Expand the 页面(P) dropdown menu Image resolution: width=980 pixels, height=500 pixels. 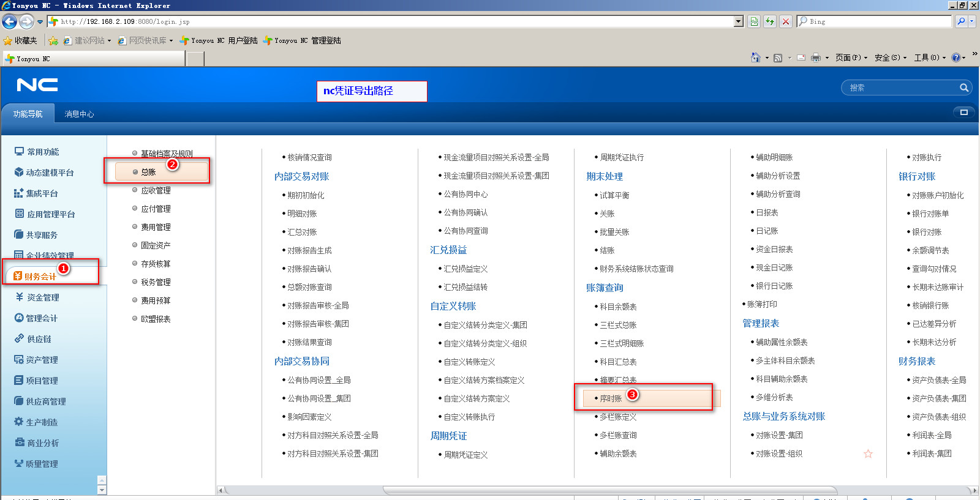coord(851,58)
